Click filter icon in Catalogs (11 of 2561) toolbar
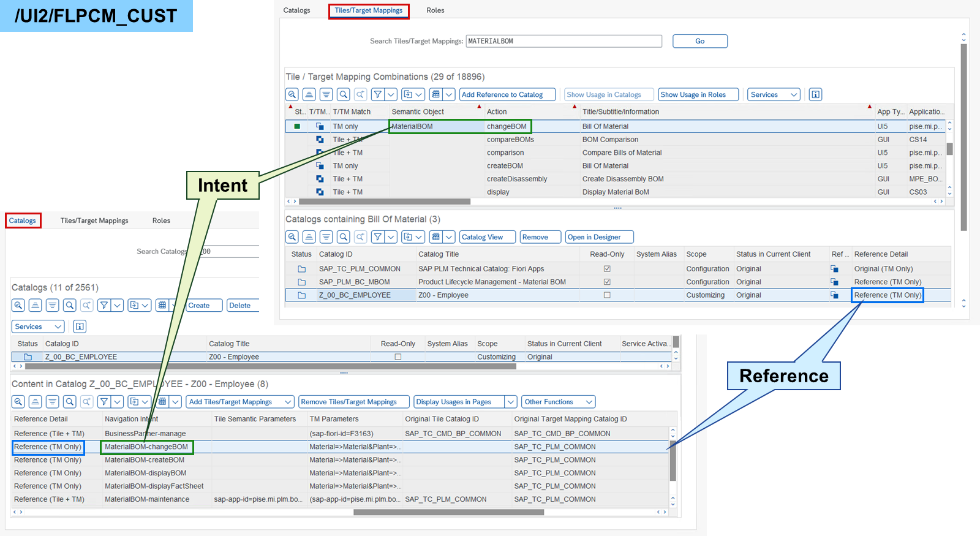 tap(104, 305)
